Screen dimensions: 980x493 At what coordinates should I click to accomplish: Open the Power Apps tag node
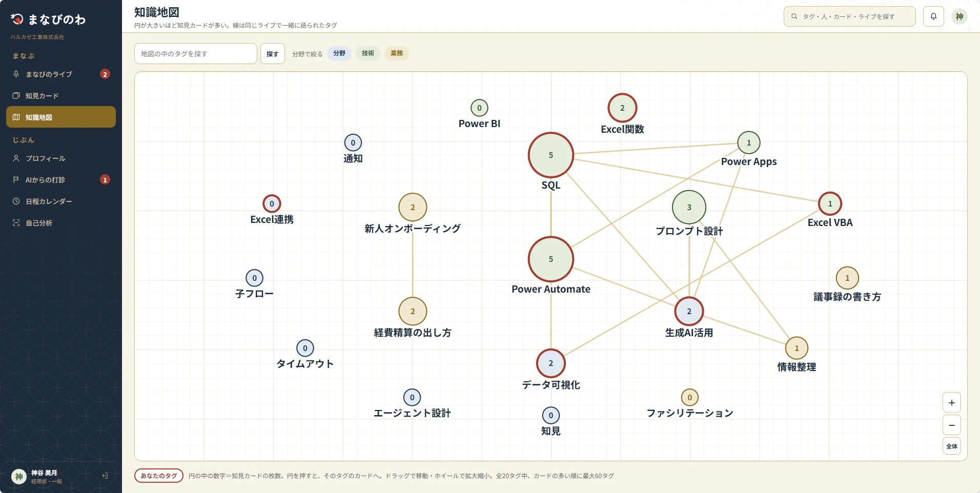(749, 143)
